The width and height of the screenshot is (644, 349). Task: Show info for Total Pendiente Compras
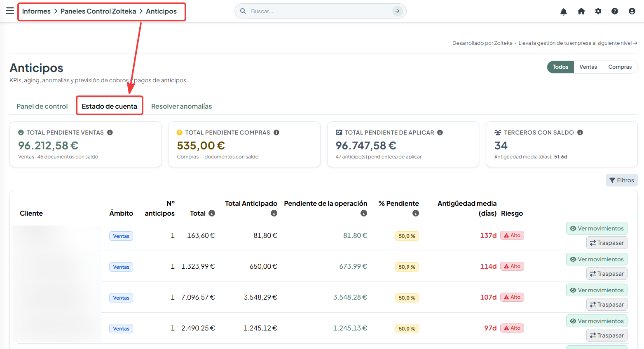(x=276, y=133)
